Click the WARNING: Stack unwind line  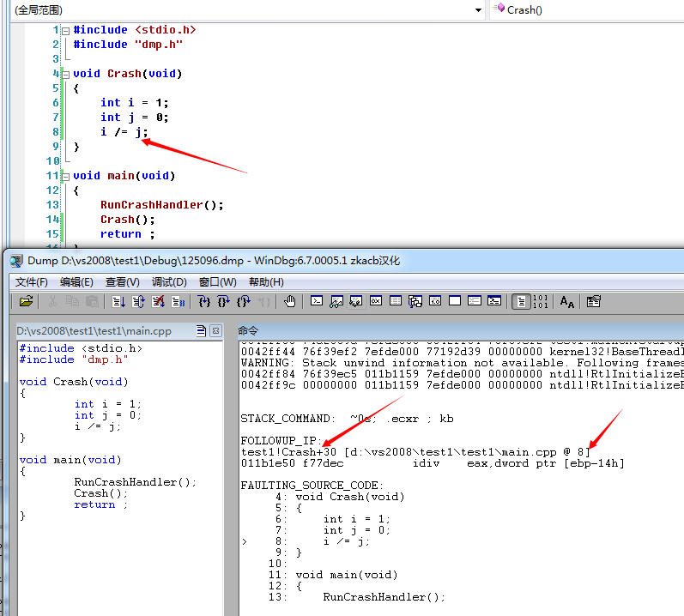click(463, 363)
